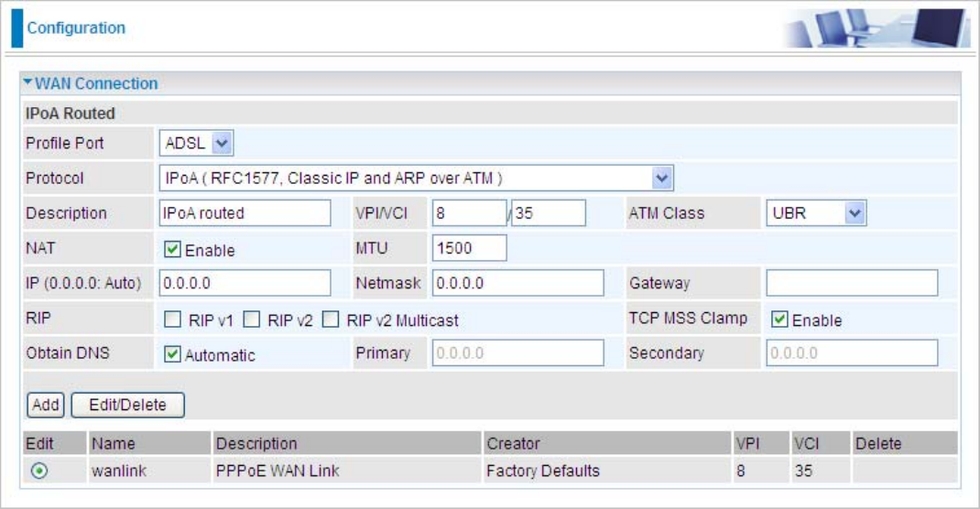Click the Description field containing IPoA routed
The height and width of the screenshot is (509, 980).
tap(245, 213)
